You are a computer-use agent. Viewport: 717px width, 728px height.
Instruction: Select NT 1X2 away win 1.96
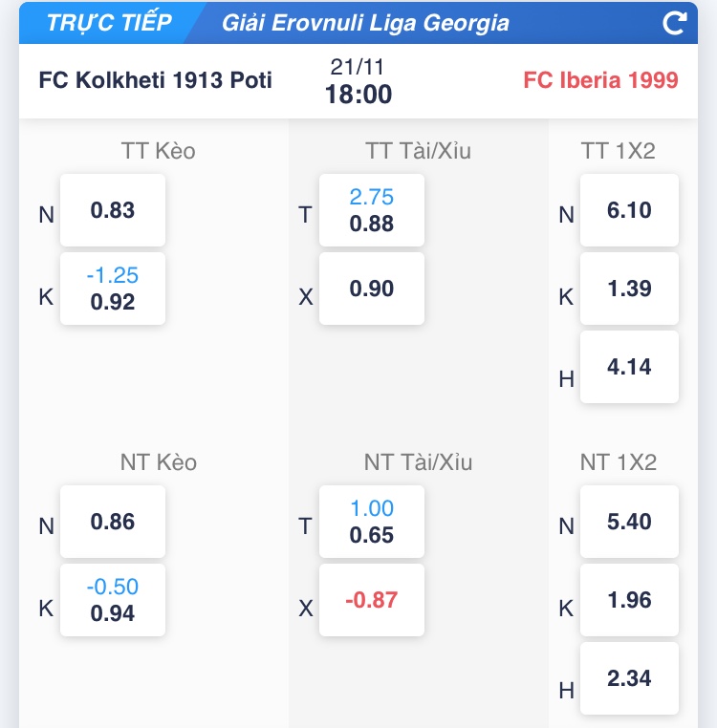629,600
